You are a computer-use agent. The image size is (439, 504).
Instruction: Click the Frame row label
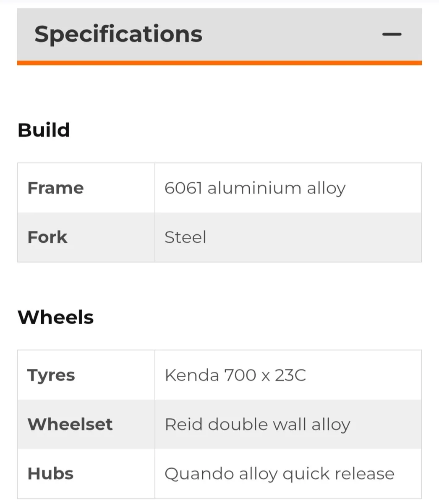pos(55,188)
